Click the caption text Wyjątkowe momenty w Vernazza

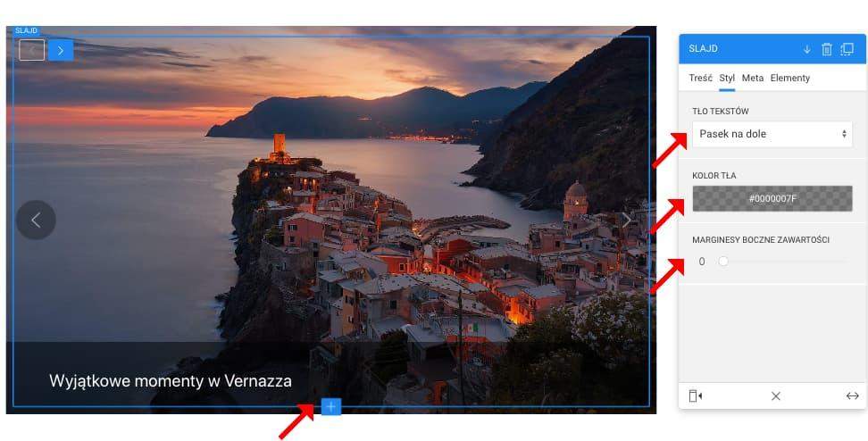pos(171,380)
